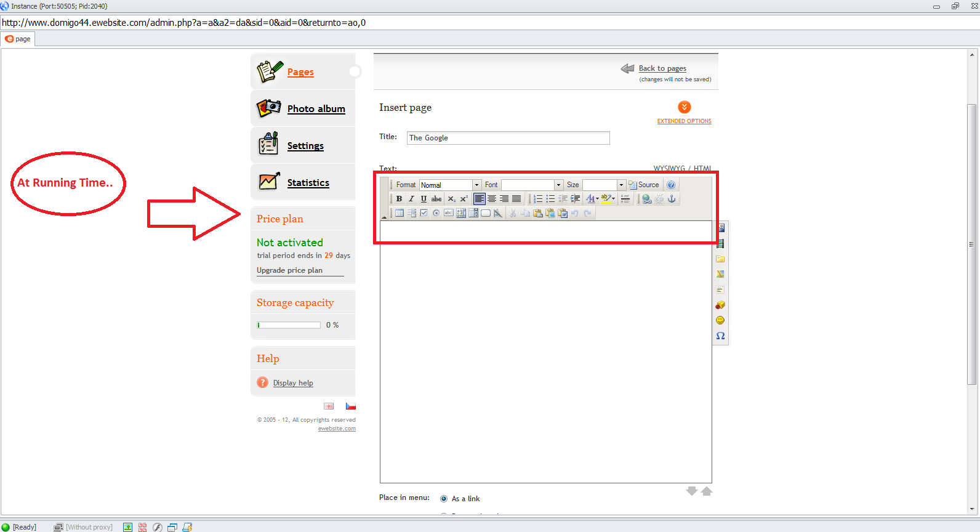Click the scripts icon in status bar

click(187, 527)
